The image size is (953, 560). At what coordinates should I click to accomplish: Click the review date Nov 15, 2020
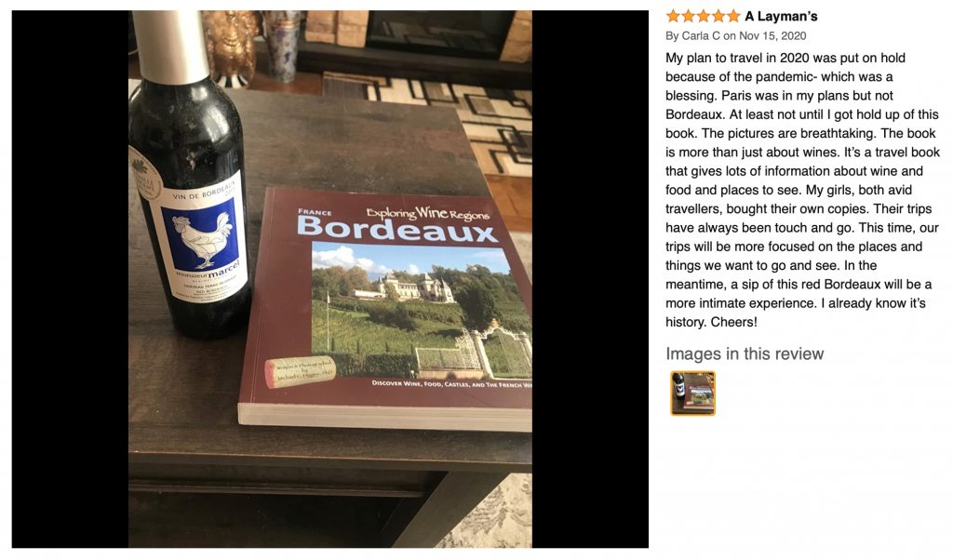(772, 36)
